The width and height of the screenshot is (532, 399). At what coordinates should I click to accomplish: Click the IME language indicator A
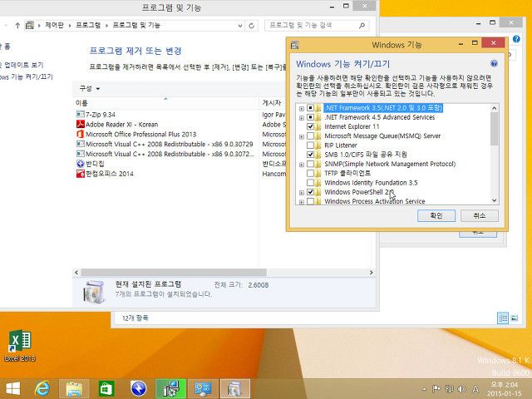tap(475, 389)
